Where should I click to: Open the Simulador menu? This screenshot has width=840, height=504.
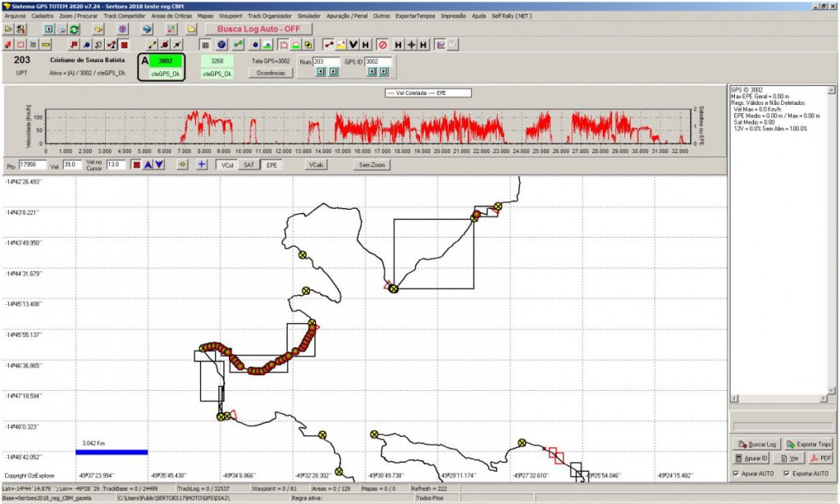309,16
